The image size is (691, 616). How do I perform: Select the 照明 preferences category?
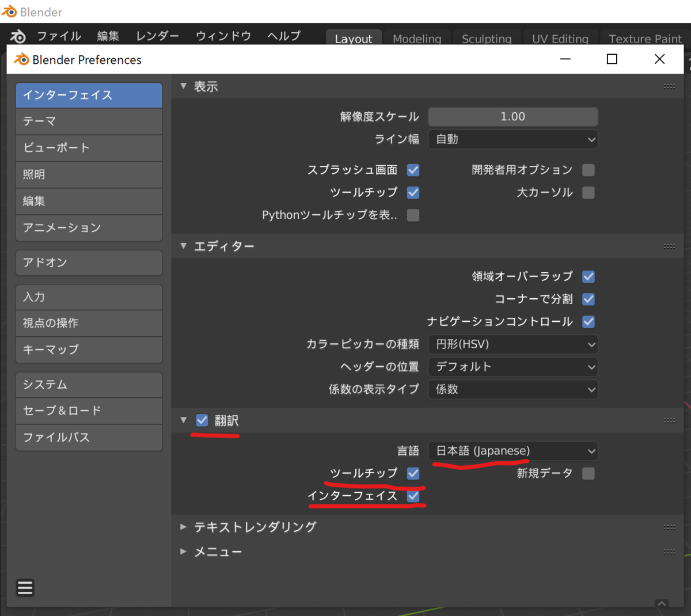point(89,174)
